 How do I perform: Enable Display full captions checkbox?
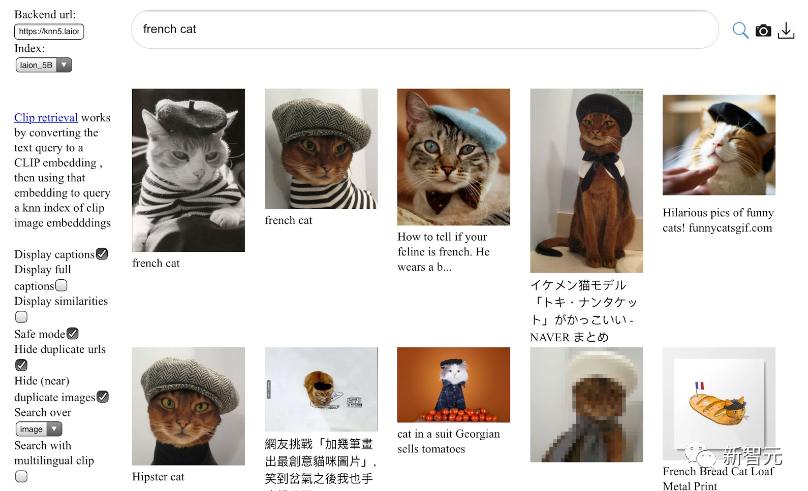click(x=61, y=286)
